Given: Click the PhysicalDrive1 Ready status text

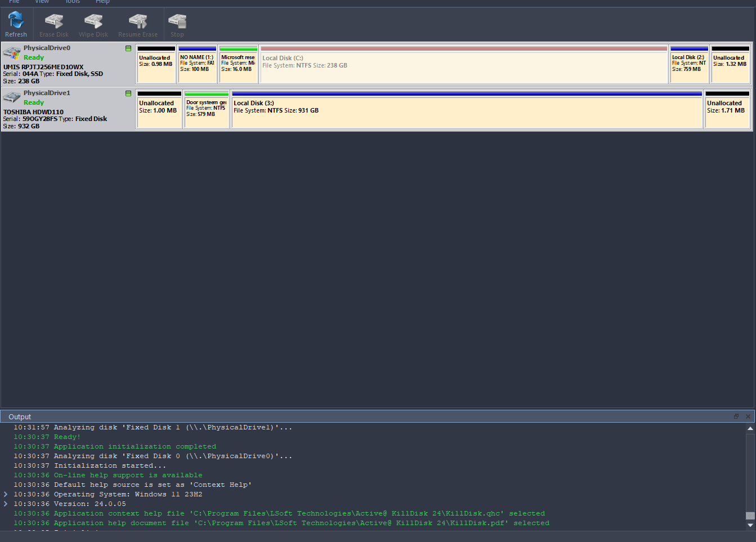Looking at the screenshot, I should pyautogui.click(x=34, y=102).
